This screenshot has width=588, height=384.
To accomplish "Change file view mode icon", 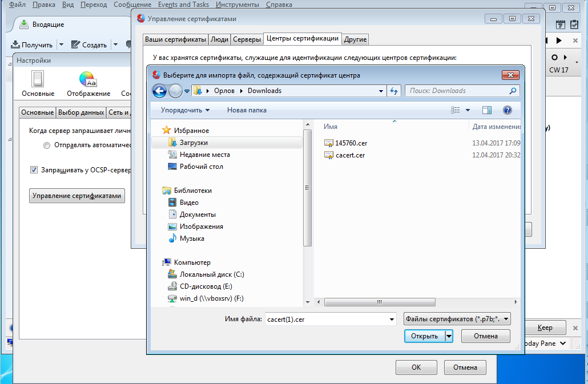I will pos(455,110).
